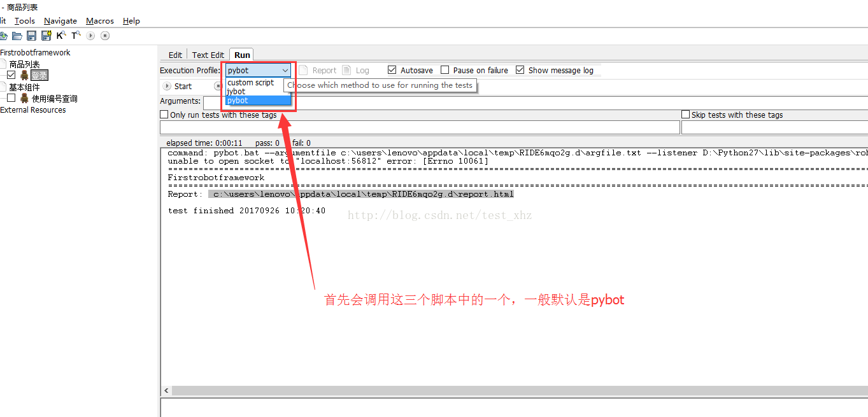Choose pybot option in dropdown list
The width and height of the screenshot is (868, 417).
258,101
